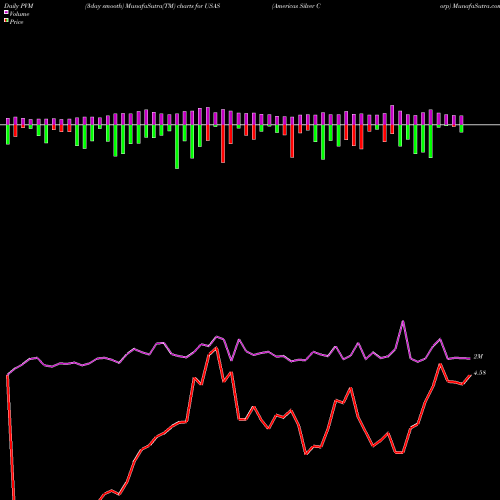This screenshot has width=500, height=500.
Task: Click the MunafaSutra charts for USAS header text
Action: click(152, 6)
